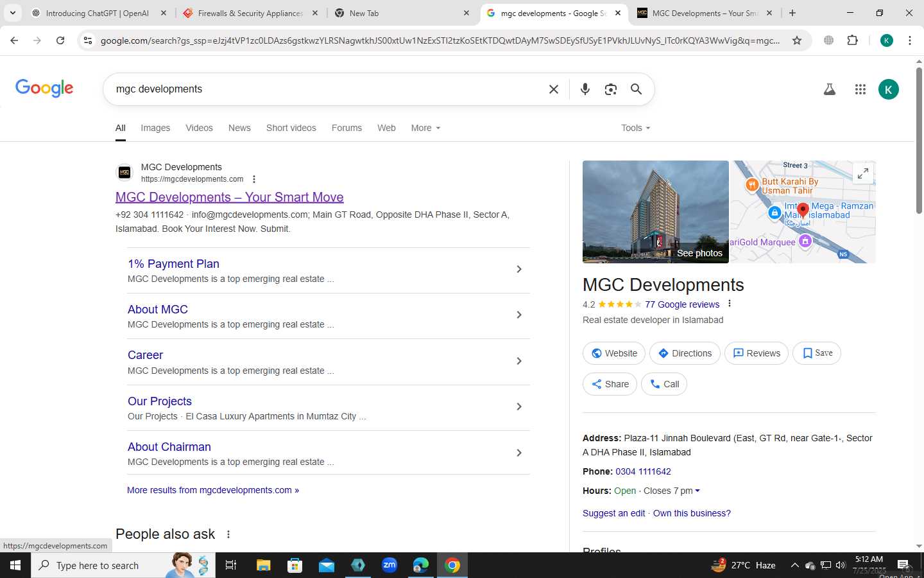Image resolution: width=924 pixels, height=578 pixels.
Task: Bookmark this page with the star icon
Action: click(797, 40)
